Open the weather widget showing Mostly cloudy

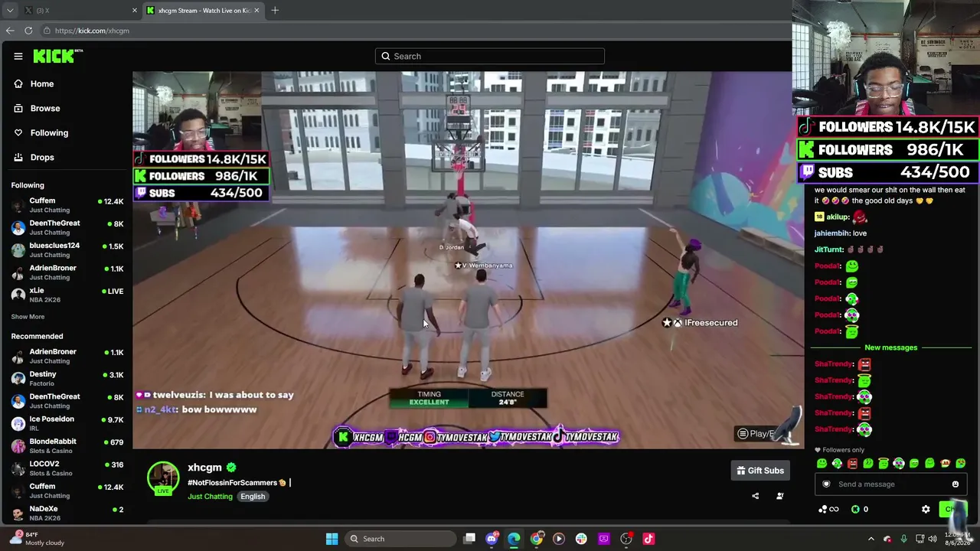click(x=37, y=539)
